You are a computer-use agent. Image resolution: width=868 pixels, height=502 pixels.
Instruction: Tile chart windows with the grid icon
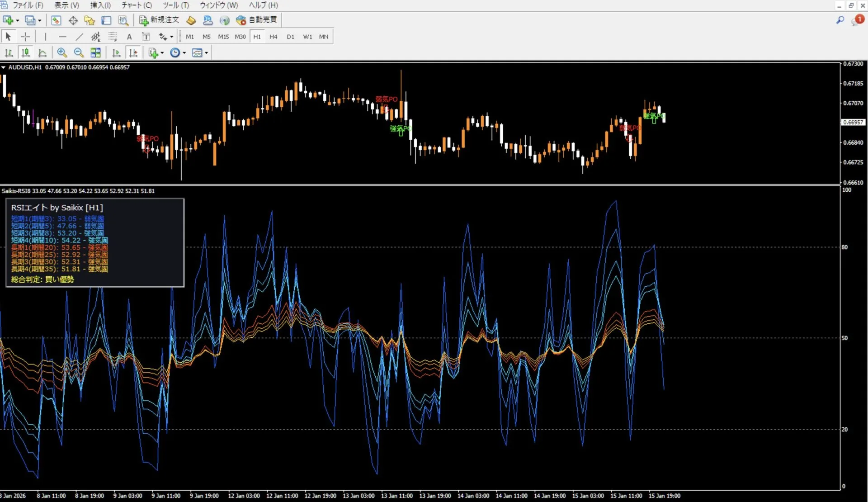tap(95, 53)
